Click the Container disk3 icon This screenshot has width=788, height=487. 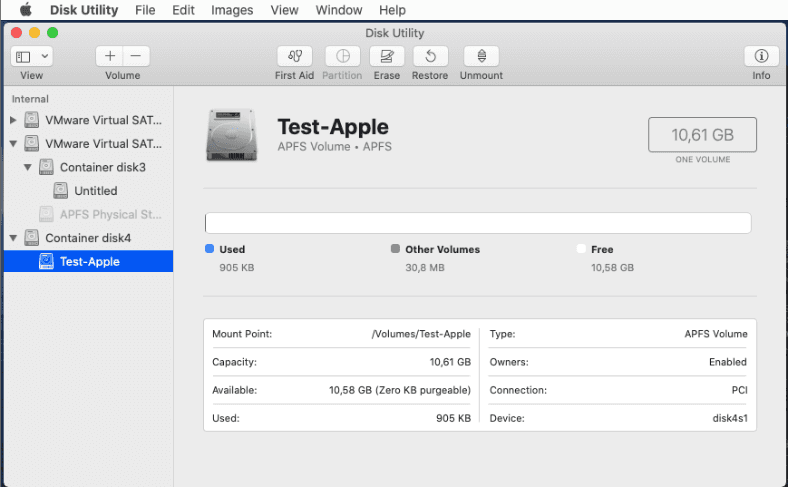point(46,167)
